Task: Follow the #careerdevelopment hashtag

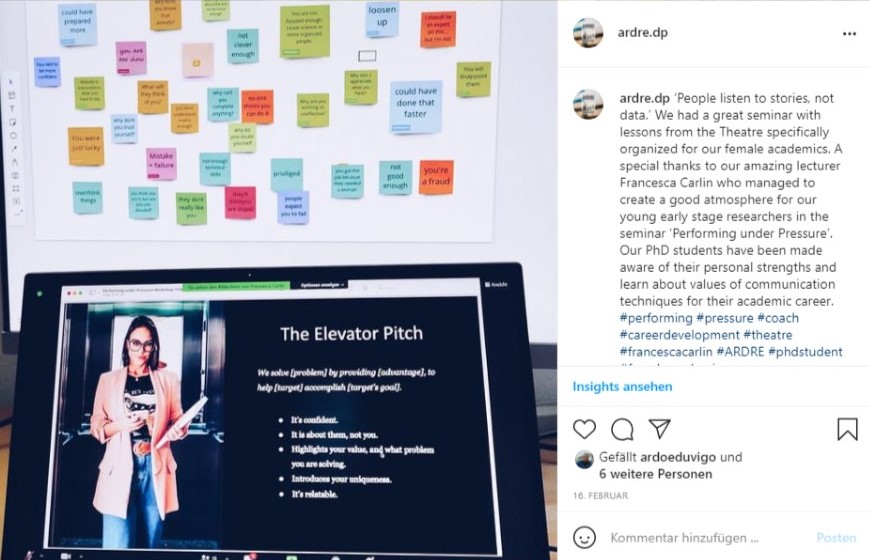Action: click(x=679, y=335)
